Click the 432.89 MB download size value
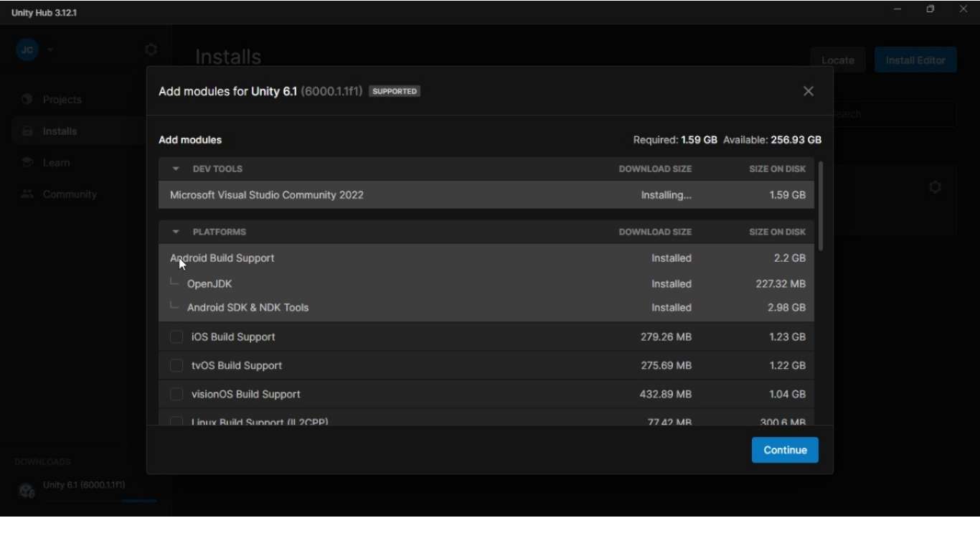 (666, 394)
